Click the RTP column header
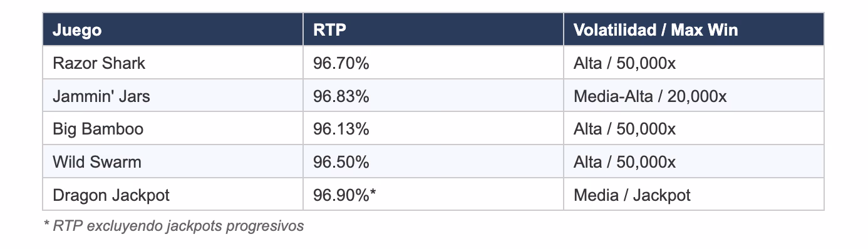868x249 pixels. pyautogui.click(x=433, y=29)
